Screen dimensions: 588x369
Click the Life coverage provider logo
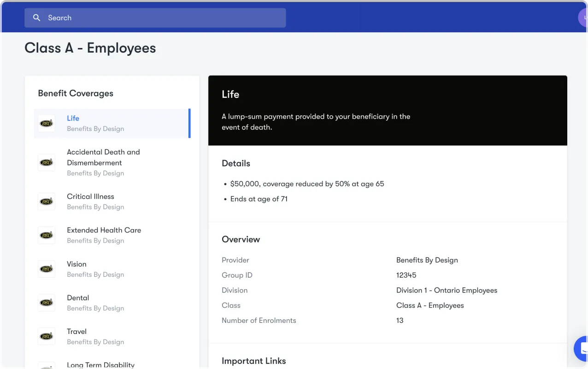(47, 124)
